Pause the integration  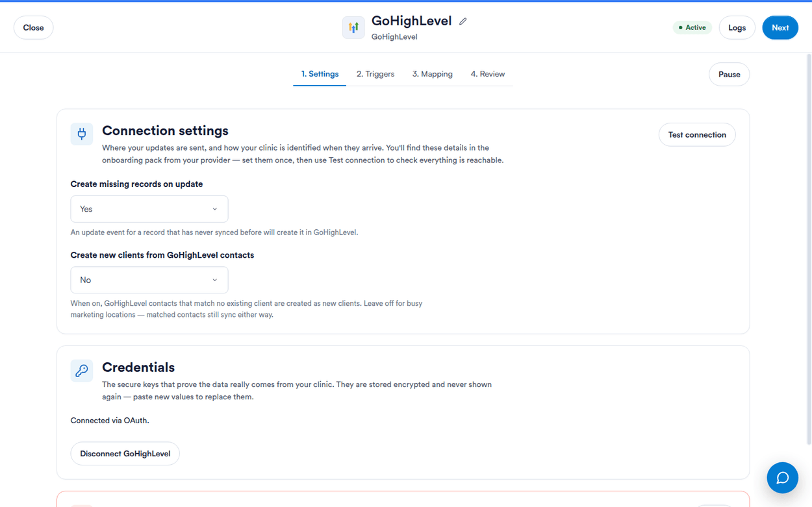pyautogui.click(x=729, y=74)
